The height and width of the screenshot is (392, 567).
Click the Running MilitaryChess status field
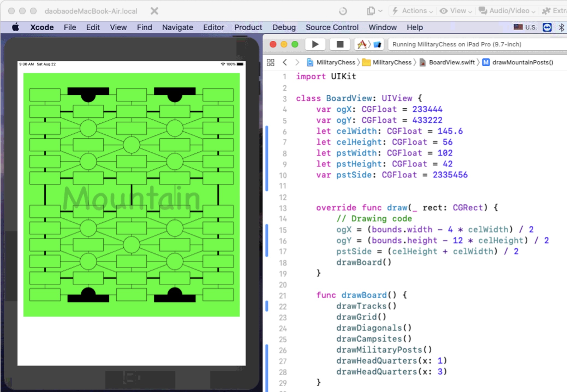457,44
